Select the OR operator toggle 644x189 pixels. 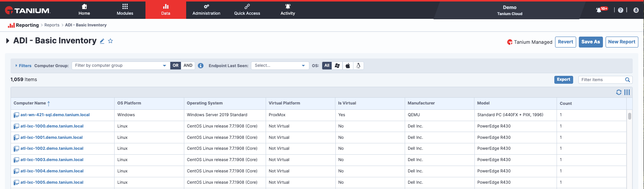[x=176, y=66]
